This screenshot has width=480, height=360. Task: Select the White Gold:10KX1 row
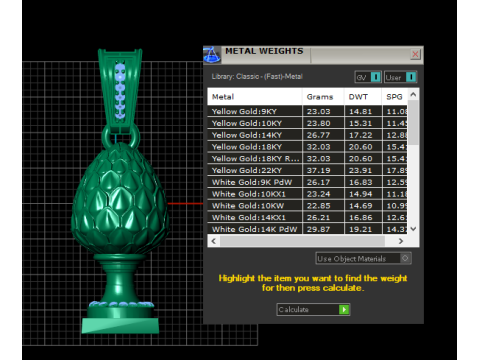point(307,194)
